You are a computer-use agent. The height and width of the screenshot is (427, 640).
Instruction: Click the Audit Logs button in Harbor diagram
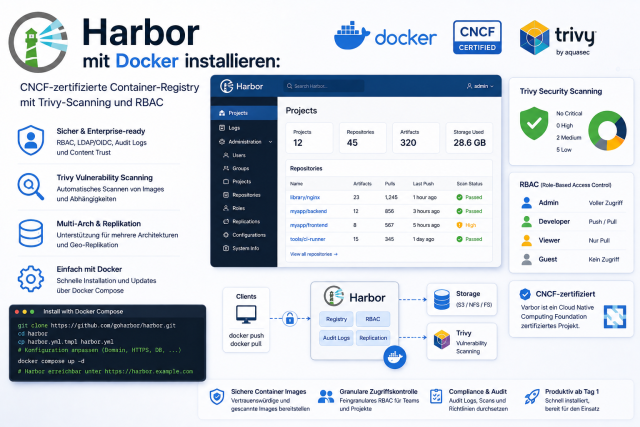click(336, 338)
